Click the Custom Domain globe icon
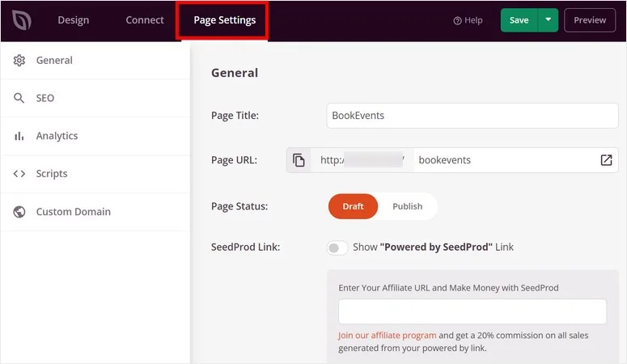The width and height of the screenshot is (627, 364). click(19, 212)
